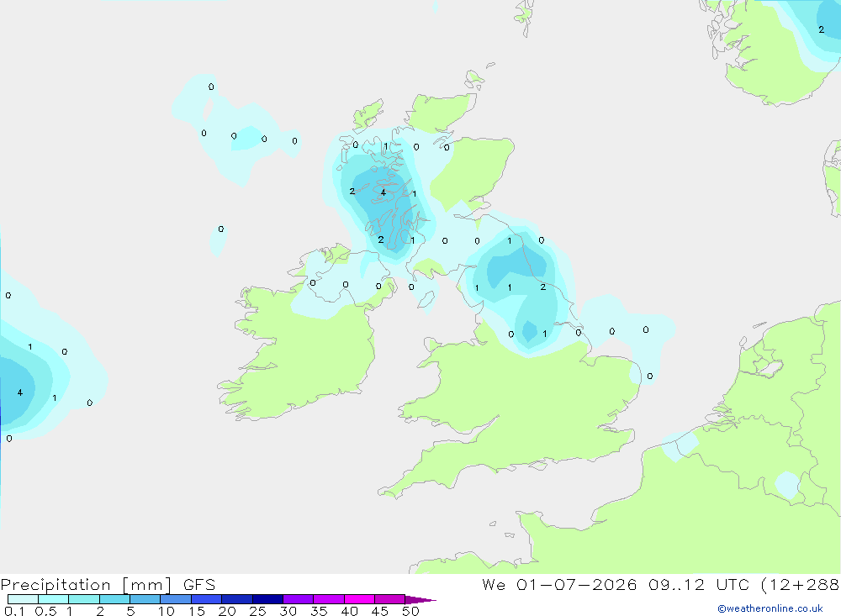Click the GFS model label
This screenshot has width=841, height=616.
coord(199,585)
